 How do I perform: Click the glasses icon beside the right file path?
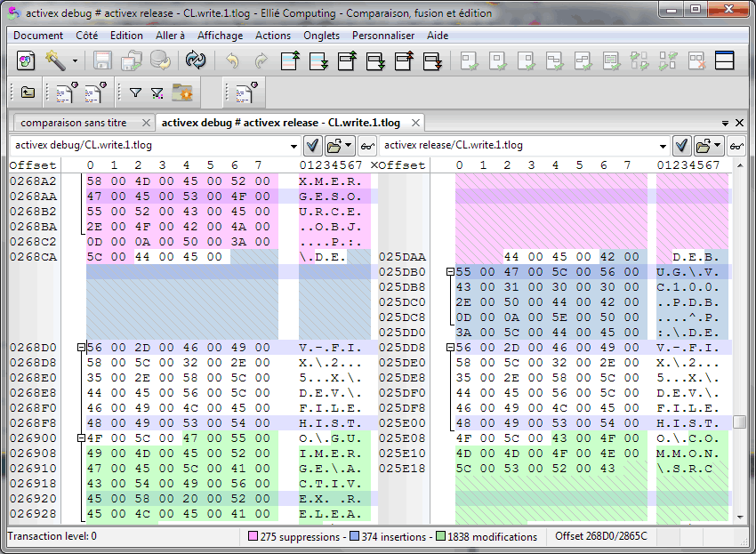pyautogui.click(x=736, y=145)
